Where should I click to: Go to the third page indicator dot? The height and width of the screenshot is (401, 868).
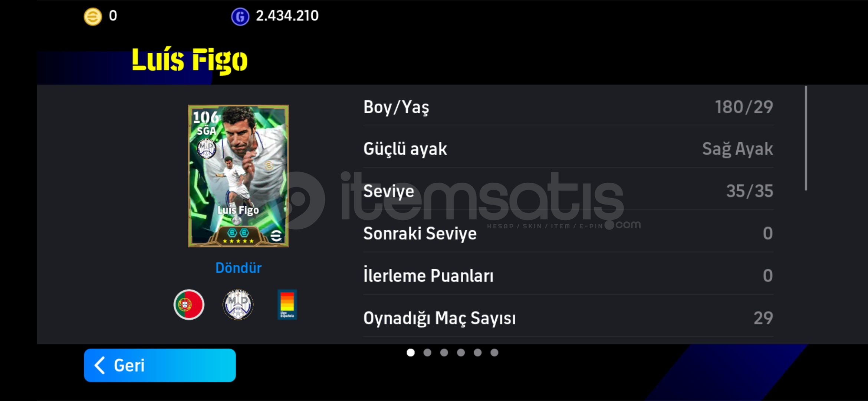click(x=444, y=352)
